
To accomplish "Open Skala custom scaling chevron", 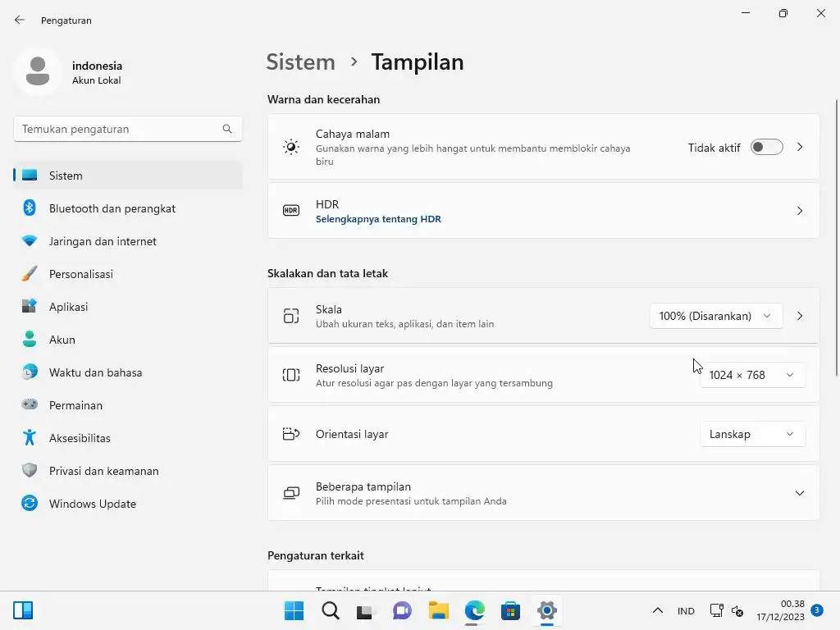I will tap(799, 316).
